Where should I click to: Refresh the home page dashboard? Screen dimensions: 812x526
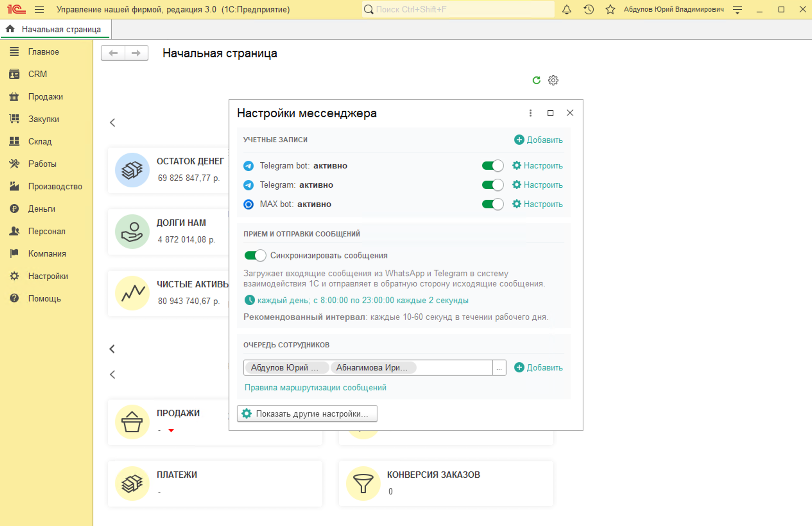point(536,80)
